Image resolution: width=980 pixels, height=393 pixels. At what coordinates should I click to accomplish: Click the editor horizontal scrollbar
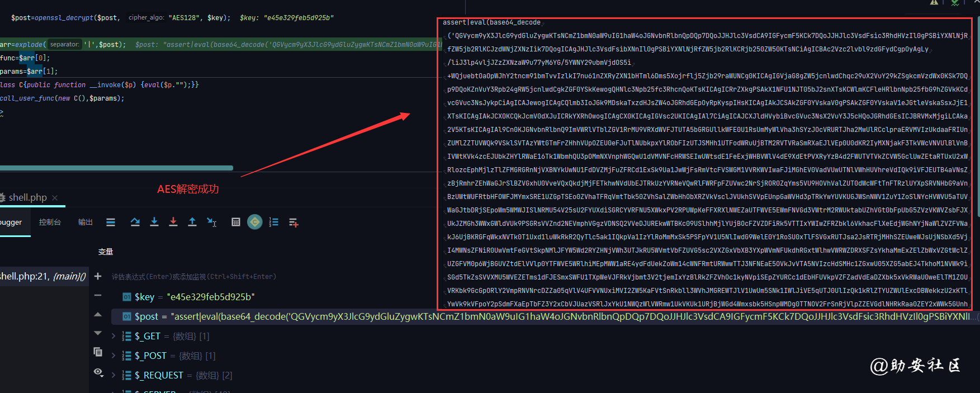click(x=116, y=168)
